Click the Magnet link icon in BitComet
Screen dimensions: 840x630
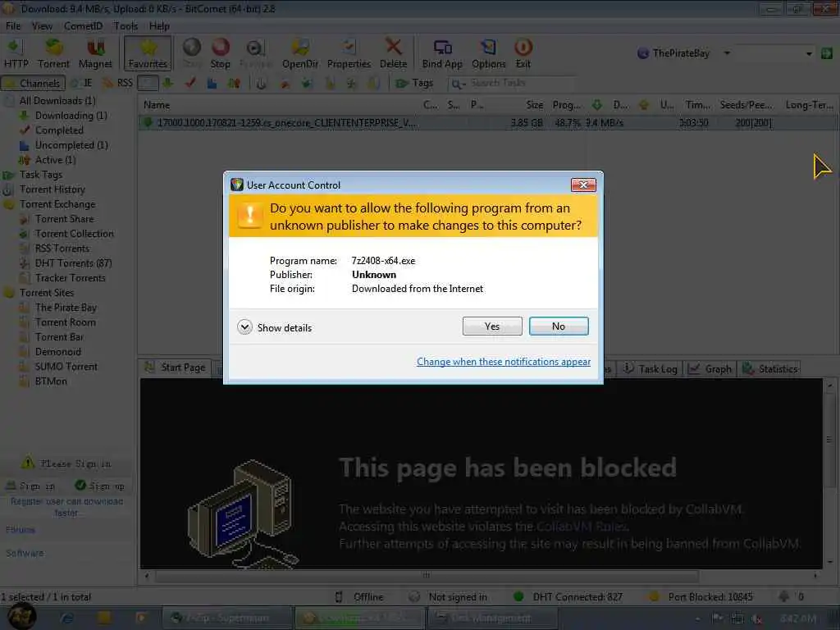point(95,53)
